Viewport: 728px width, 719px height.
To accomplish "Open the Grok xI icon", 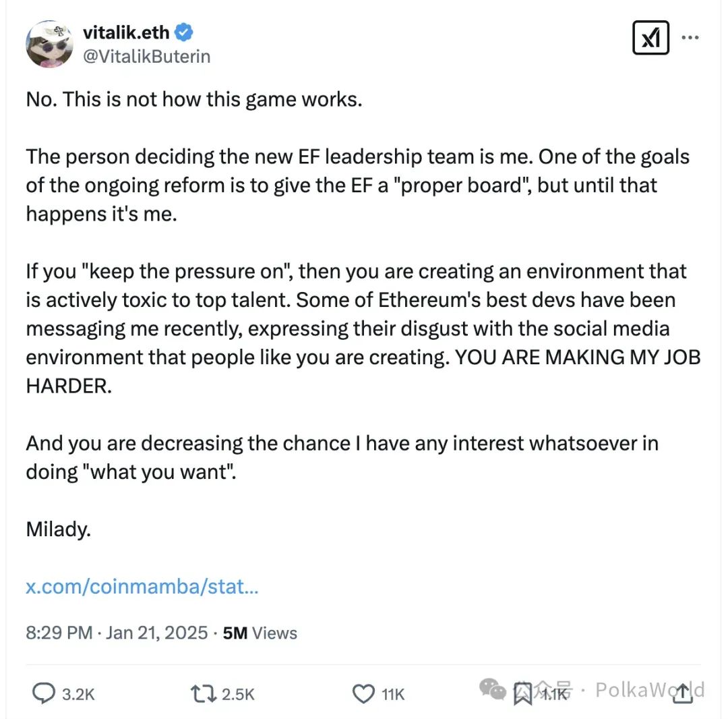I will 650,38.
